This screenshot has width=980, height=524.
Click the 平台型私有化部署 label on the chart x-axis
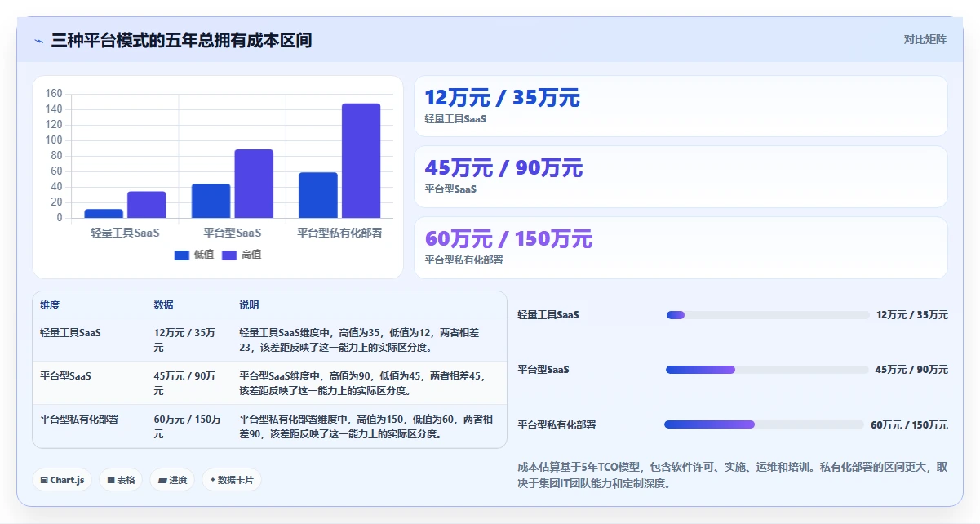pos(339,233)
